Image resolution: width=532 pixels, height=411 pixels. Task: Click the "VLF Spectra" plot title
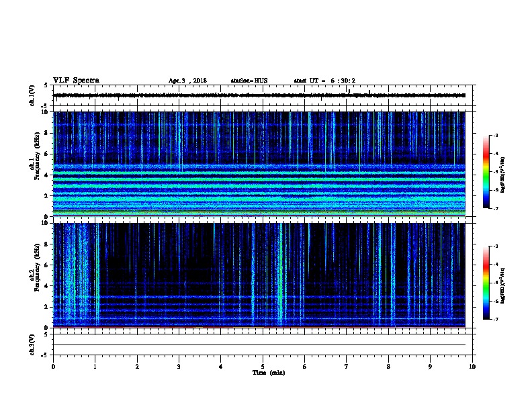76,81
